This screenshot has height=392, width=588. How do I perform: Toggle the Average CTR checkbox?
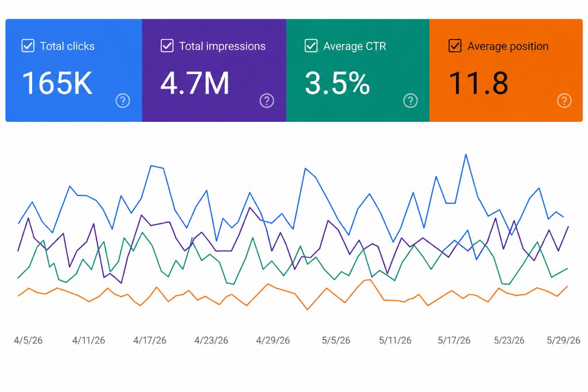tap(311, 46)
